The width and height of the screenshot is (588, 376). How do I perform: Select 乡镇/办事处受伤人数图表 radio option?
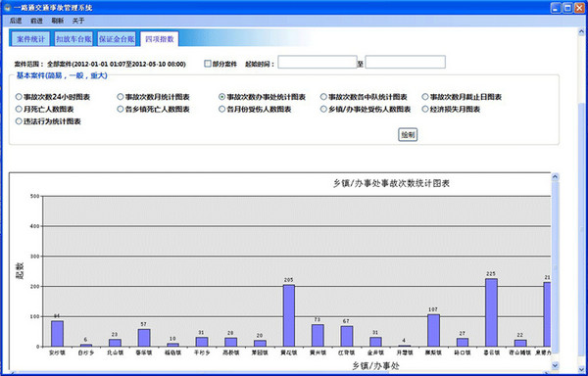point(323,110)
